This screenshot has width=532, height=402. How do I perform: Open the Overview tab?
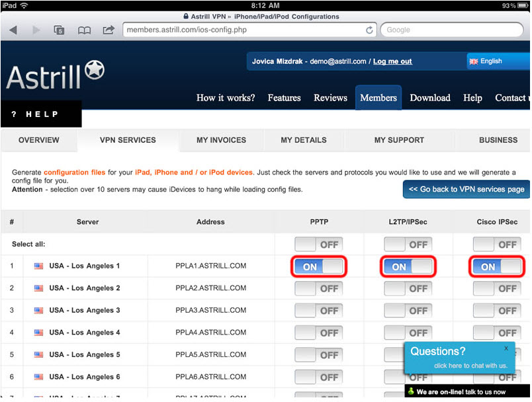coord(38,140)
